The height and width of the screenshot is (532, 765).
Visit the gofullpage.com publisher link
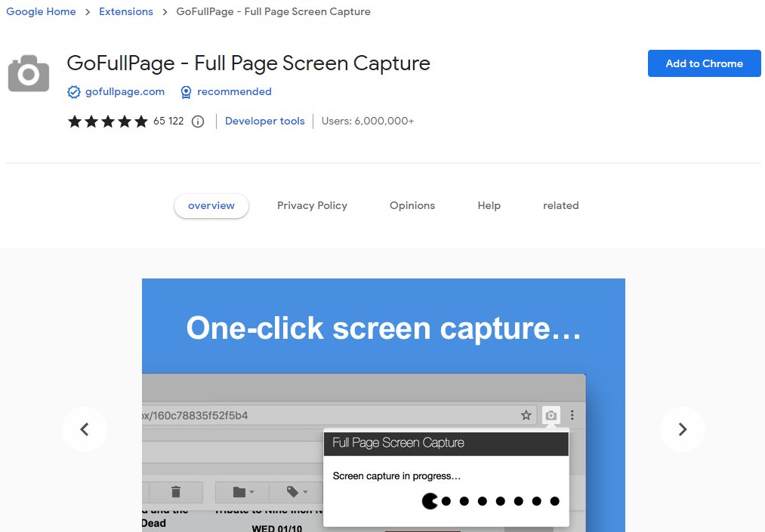(x=125, y=91)
